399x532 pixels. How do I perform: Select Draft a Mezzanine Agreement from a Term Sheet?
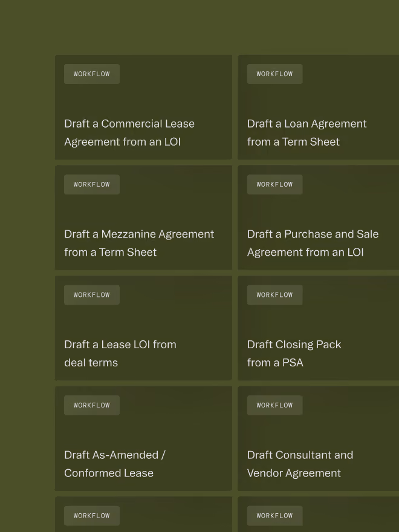[143, 218]
